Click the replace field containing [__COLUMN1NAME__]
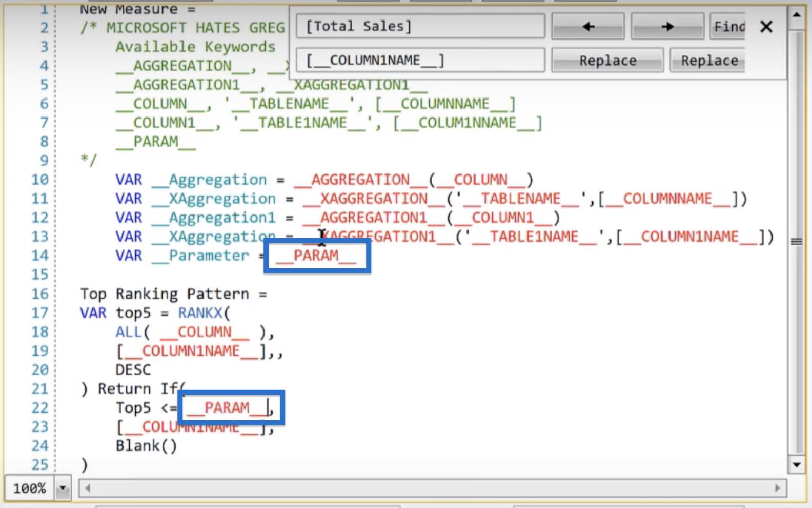 [420, 61]
